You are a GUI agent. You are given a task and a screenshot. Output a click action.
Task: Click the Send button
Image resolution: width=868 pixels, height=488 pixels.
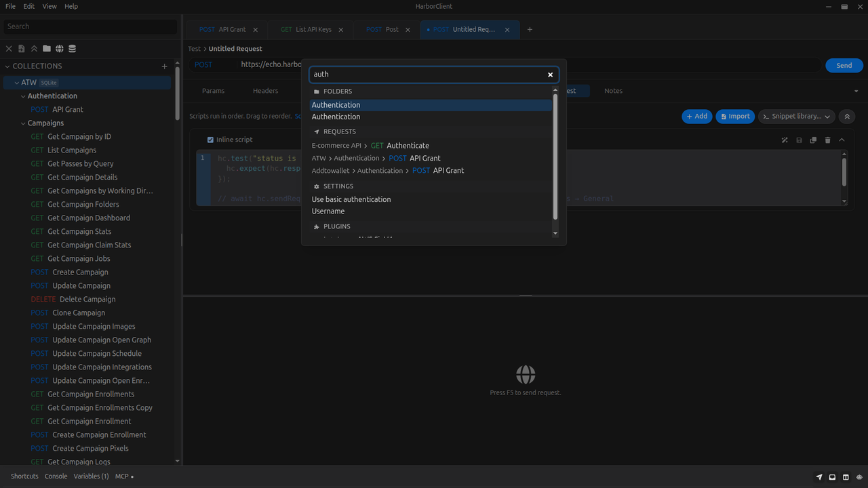tap(844, 66)
